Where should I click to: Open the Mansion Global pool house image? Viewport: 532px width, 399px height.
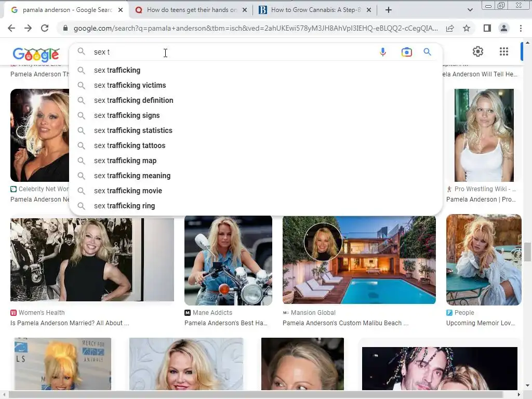[x=359, y=260]
